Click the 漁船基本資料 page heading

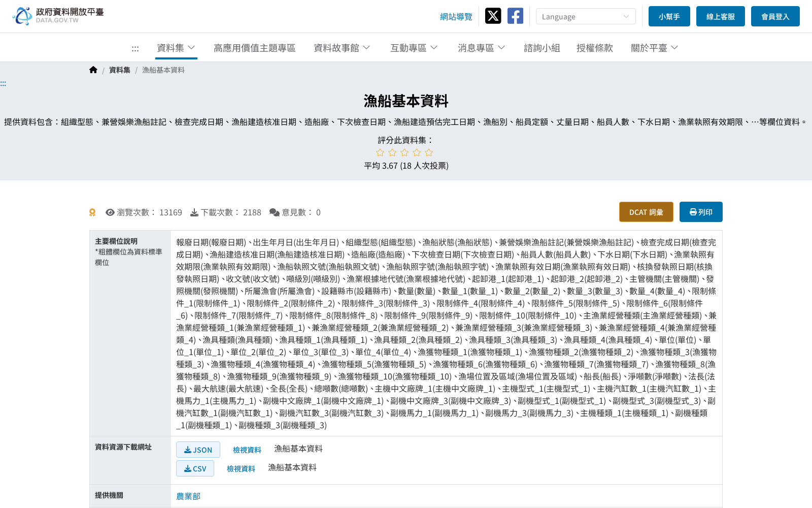(406, 101)
